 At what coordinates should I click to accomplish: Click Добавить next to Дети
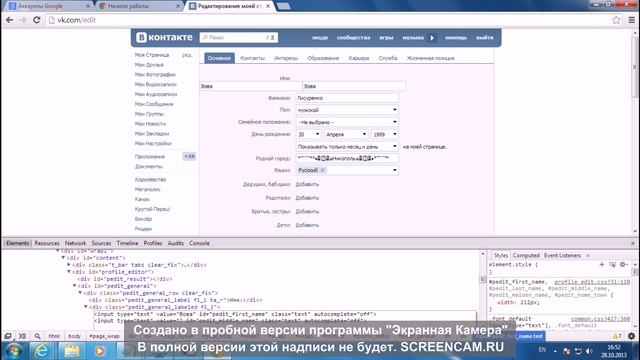[307, 225]
